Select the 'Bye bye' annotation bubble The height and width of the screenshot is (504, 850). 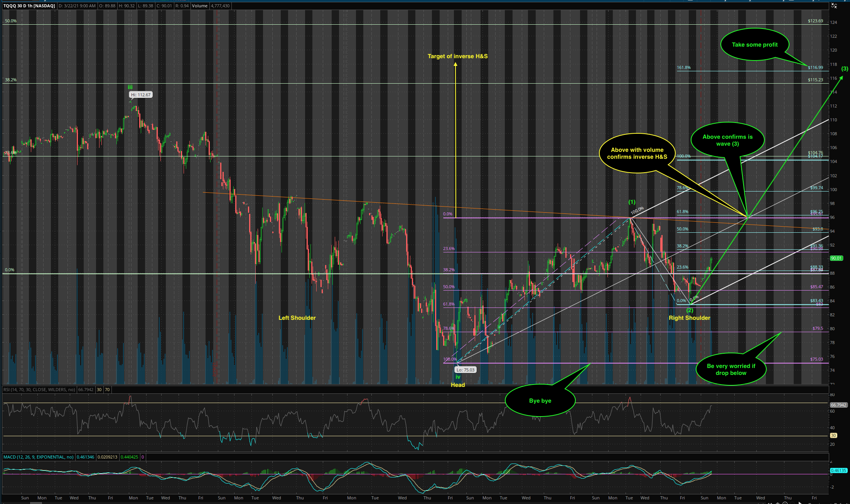[x=540, y=401]
